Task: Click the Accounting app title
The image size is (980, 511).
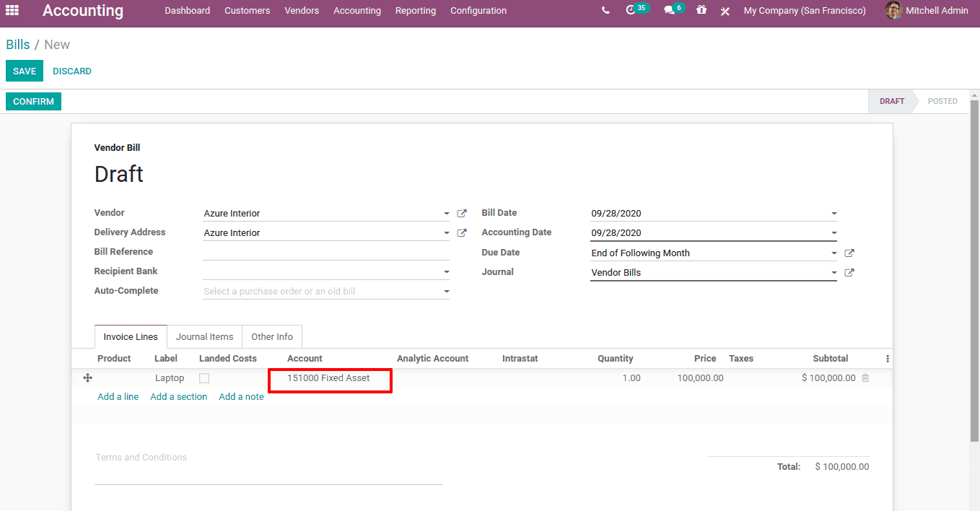Action: click(x=83, y=11)
